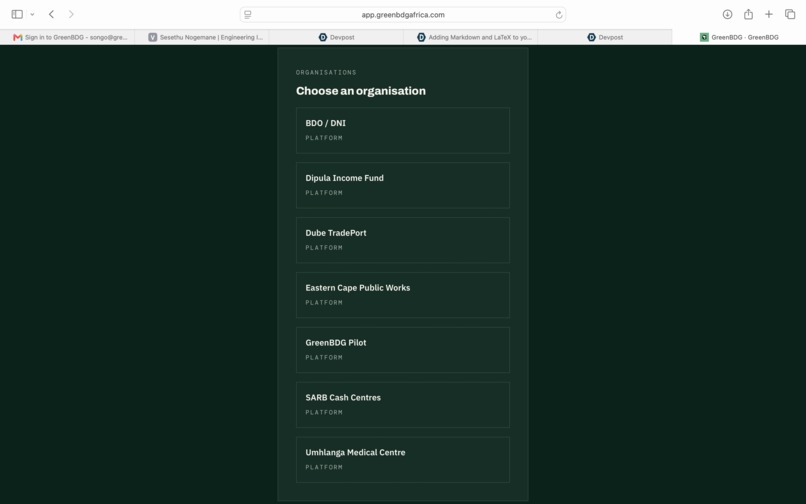Click the Gmail favicon on first tab
Viewport: 806px width, 504px height.
coord(17,37)
